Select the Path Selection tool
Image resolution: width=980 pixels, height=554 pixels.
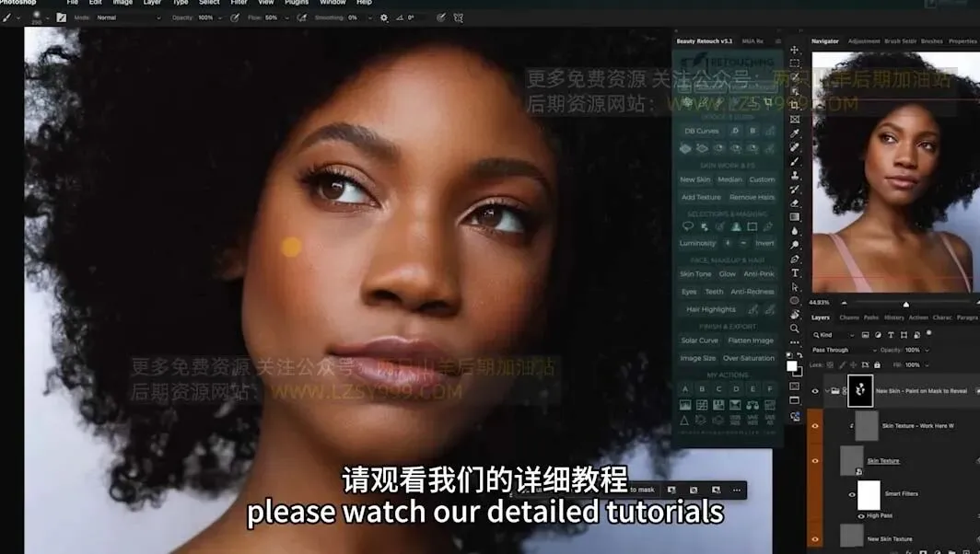(x=794, y=287)
